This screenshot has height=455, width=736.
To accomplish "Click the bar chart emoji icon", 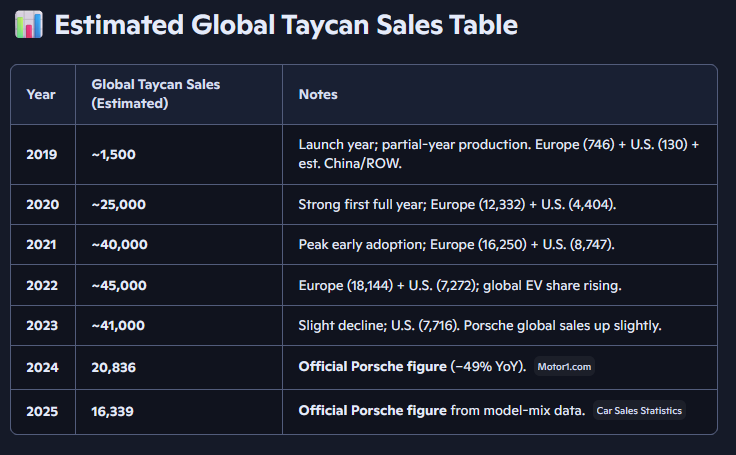I will (29, 24).
